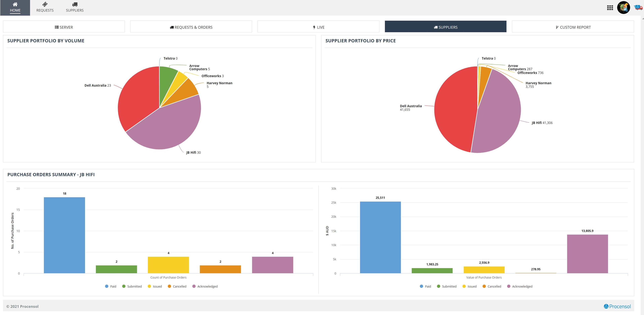The height and width of the screenshot is (315, 644).
Task: Click 'PURCHASE ORDERS SUMMARY - JB HIFI' heading
Action: (x=51, y=174)
